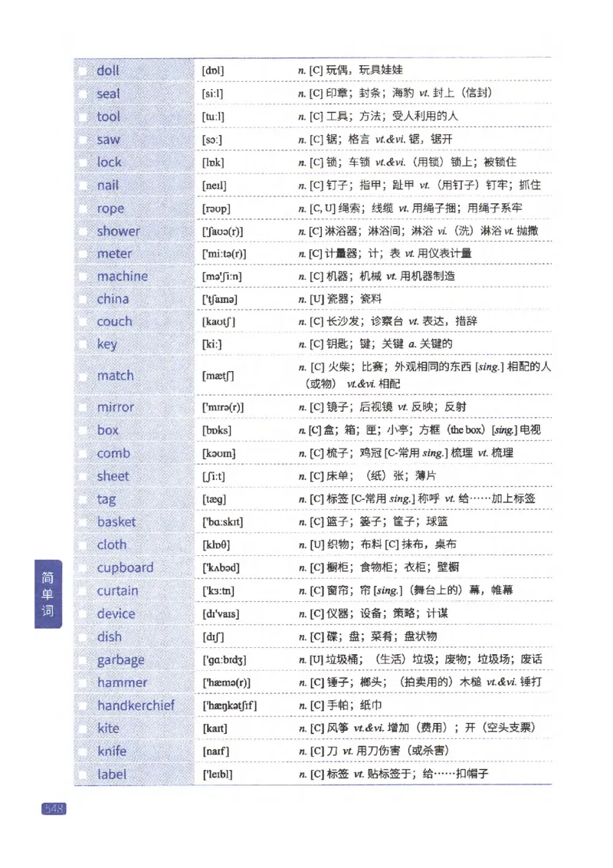Select the word "shower"
The image size is (613, 868).
tap(119, 231)
